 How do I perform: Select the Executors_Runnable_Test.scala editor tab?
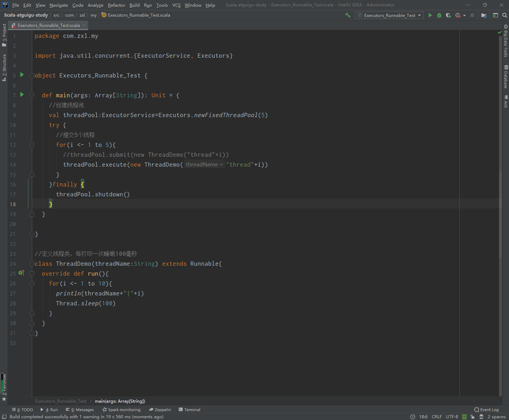click(x=48, y=25)
